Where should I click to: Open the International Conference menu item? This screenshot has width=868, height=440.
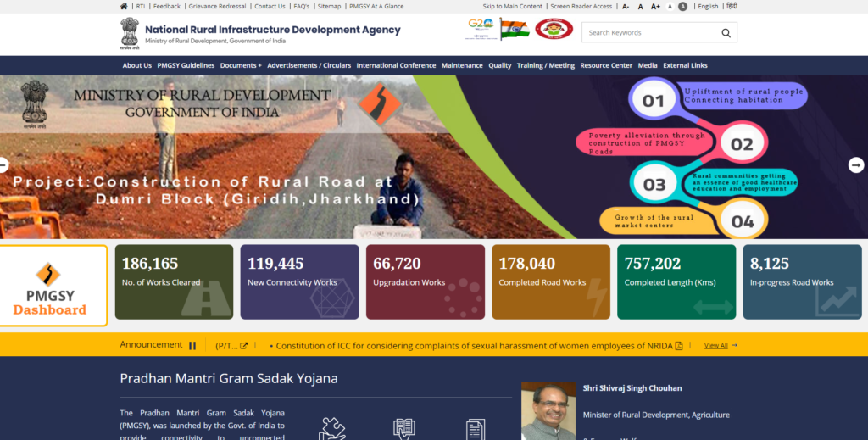[x=396, y=65]
